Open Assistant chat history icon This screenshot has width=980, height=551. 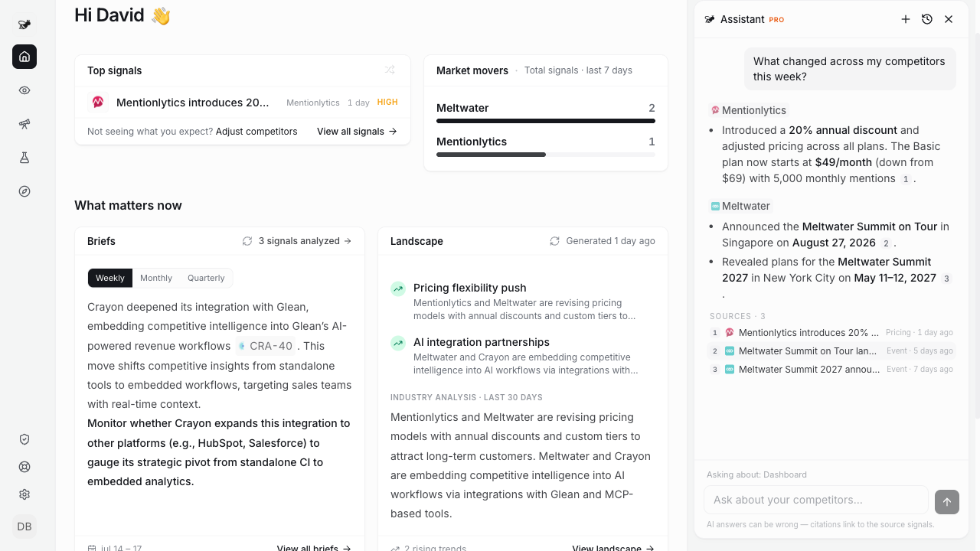click(927, 19)
